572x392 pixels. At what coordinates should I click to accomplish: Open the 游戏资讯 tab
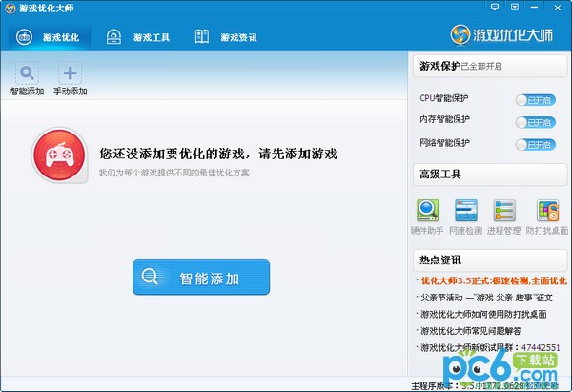[225, 37]
